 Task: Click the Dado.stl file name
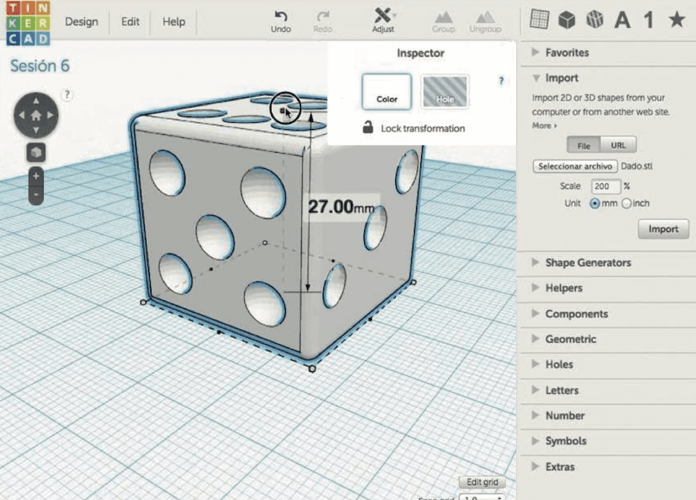(637, 166)
